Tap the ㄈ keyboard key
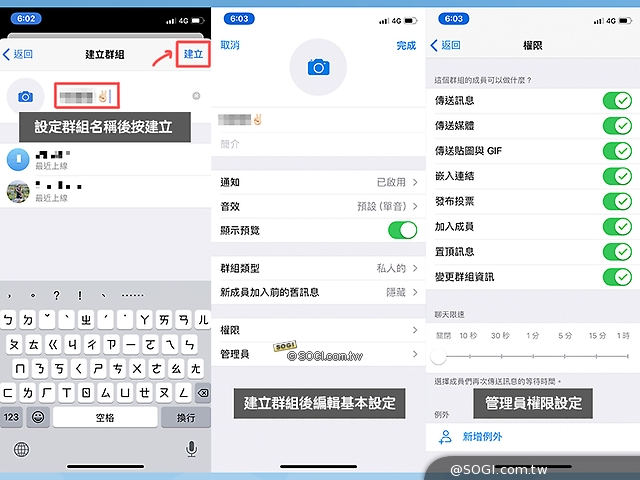 click(8, 393)
